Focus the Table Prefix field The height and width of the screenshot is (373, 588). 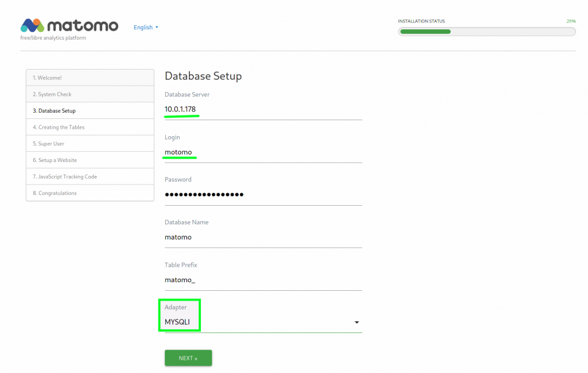pos(263,280)
